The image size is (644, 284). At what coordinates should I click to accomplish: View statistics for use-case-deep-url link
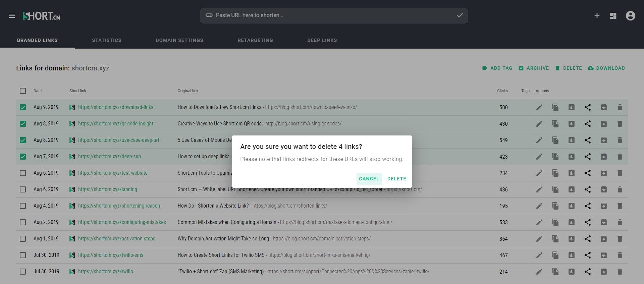pos(571,140)
